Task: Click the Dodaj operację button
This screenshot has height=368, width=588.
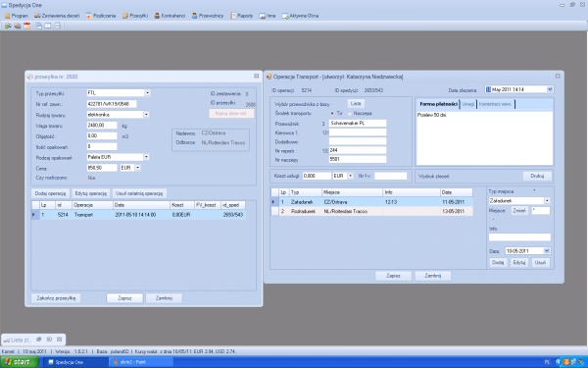Action: pyautogui.click(x=50, y=193)
